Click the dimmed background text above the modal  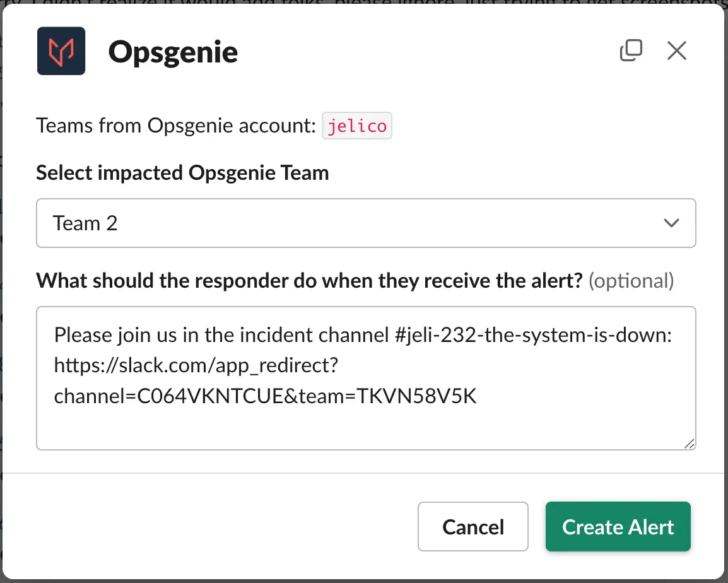tap(362, 2)
